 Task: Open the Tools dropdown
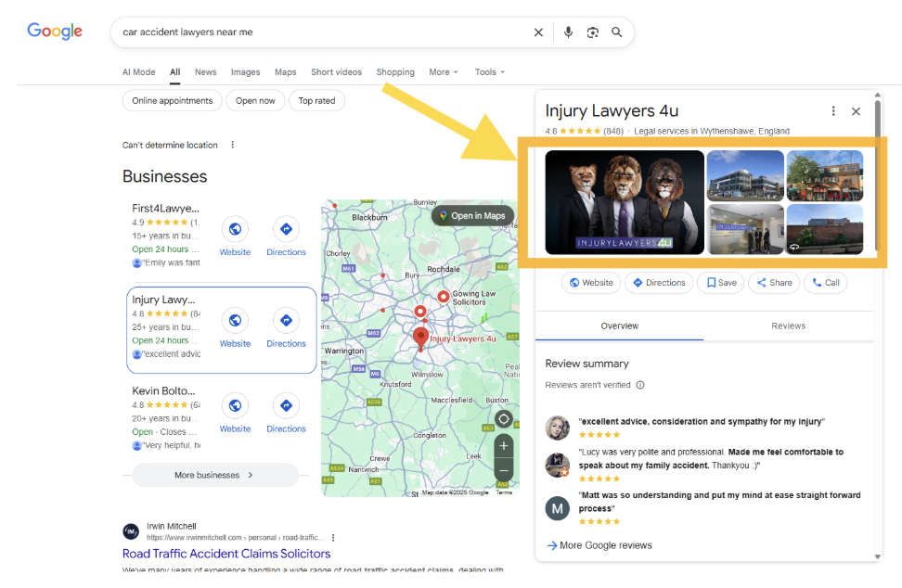tap(489, 72)
